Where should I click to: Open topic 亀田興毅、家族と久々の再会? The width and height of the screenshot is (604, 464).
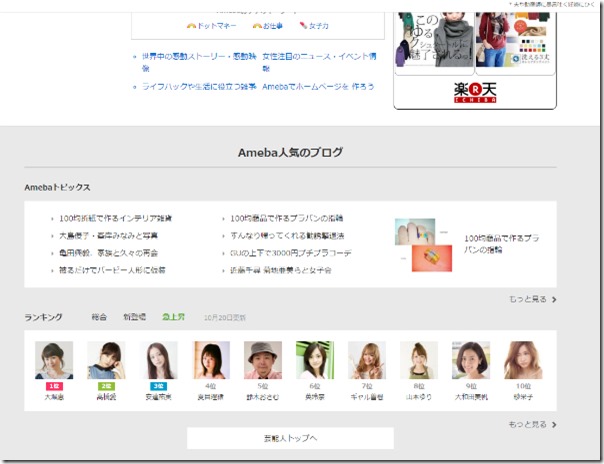108,253
